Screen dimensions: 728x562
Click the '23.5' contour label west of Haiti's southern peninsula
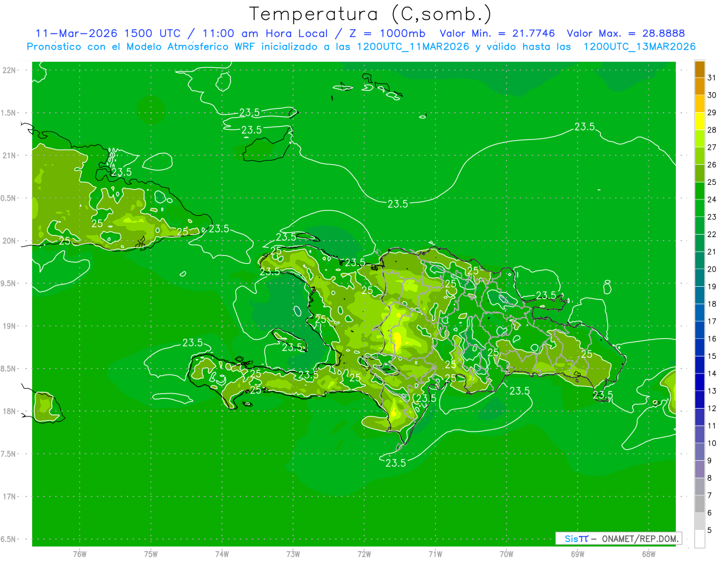(x=192, y=343)
